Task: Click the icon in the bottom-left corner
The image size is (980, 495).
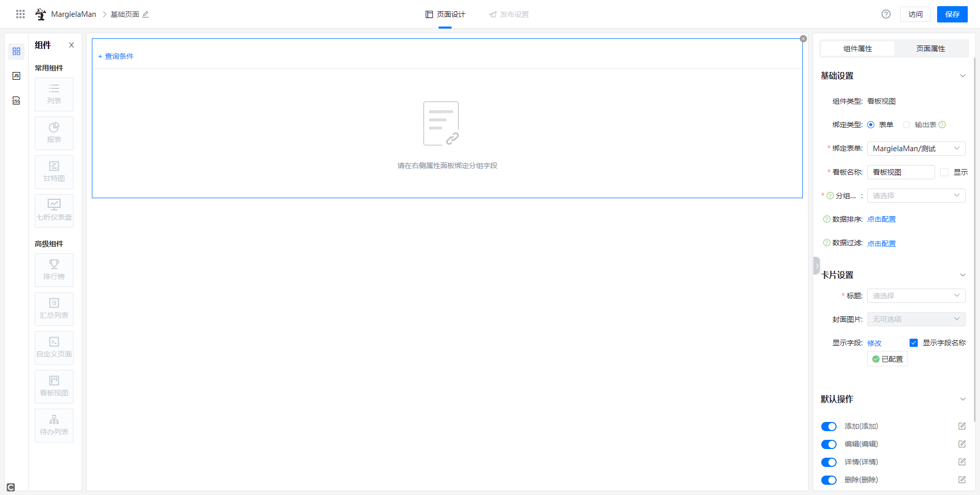Action: tap(11, 487)
